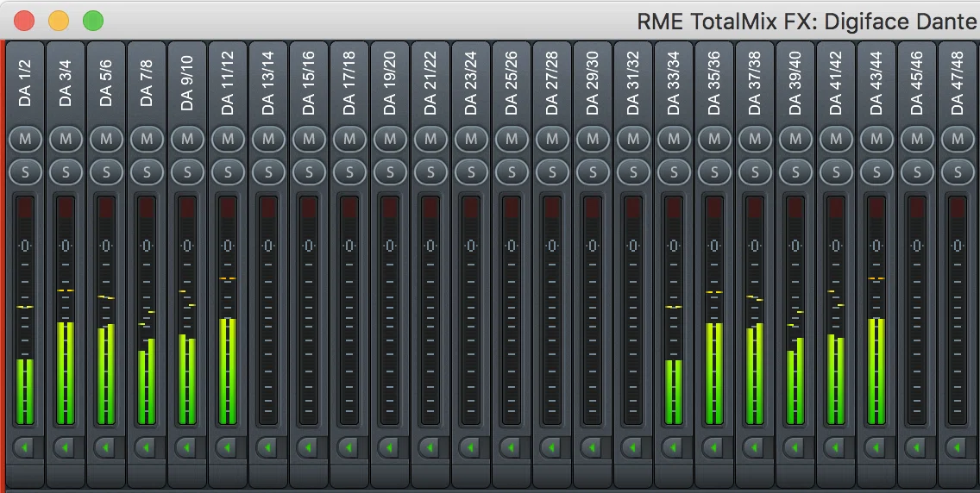Expand the DA 29/30 channel strip arrow

(593, 447)
